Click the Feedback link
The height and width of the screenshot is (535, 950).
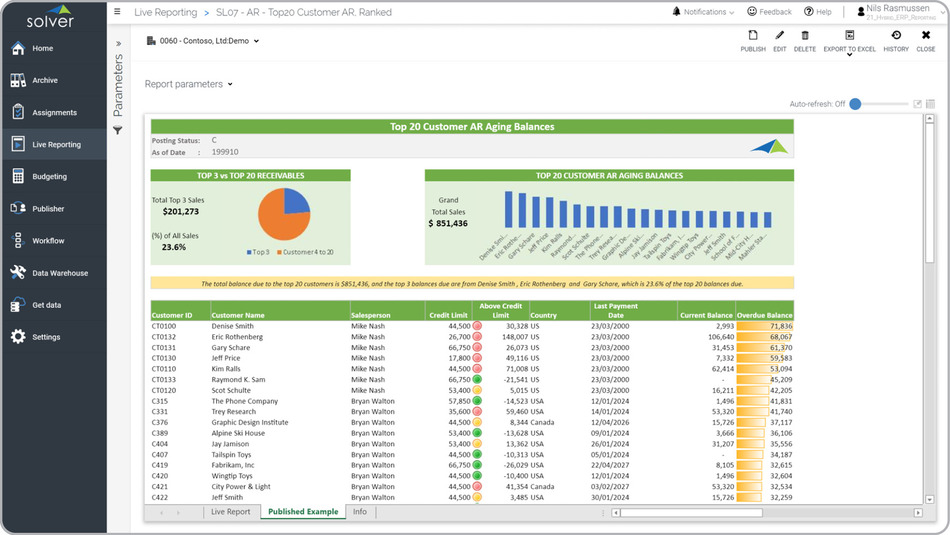point(768,12)
